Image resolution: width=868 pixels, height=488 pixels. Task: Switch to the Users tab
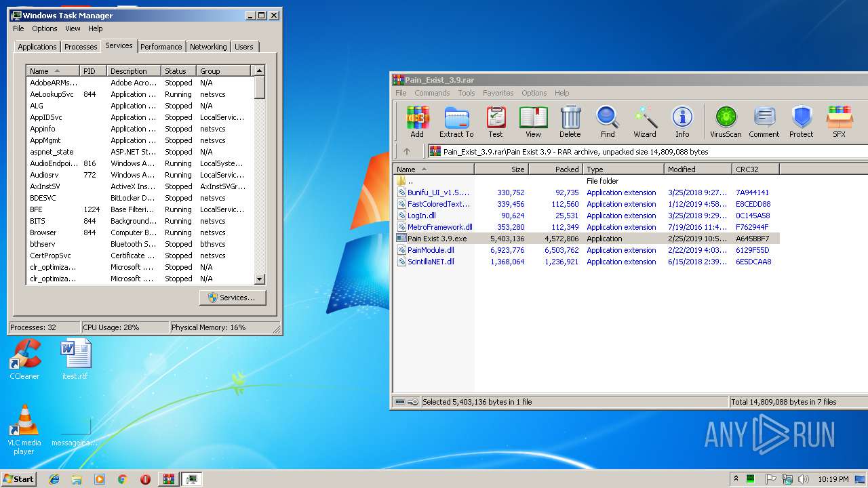point(244,47)
